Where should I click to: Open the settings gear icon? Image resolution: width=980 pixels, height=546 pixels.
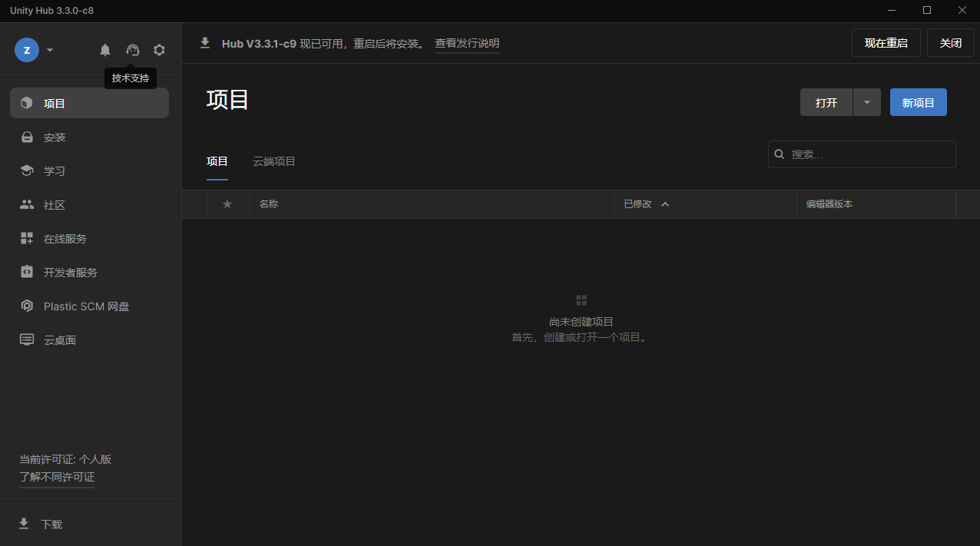159,50
